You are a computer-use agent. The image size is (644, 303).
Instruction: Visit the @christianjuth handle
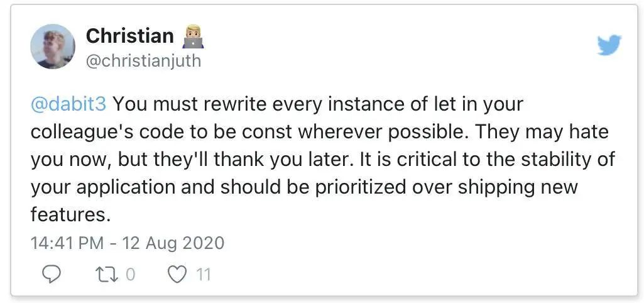point(143,61)
